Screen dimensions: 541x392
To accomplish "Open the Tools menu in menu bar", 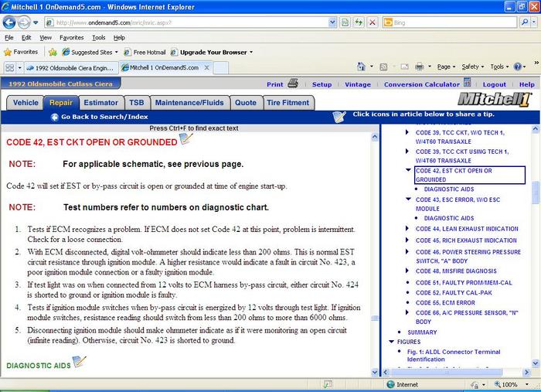I will tap(99, 38).
